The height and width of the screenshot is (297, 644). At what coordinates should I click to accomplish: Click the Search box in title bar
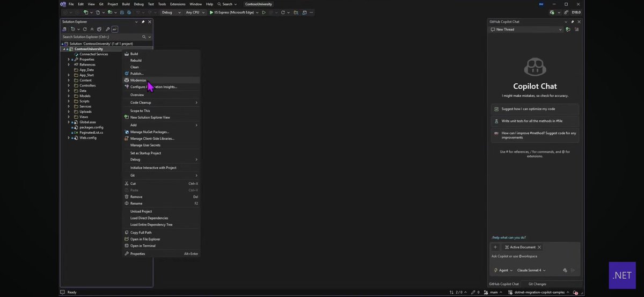(228, 4)
